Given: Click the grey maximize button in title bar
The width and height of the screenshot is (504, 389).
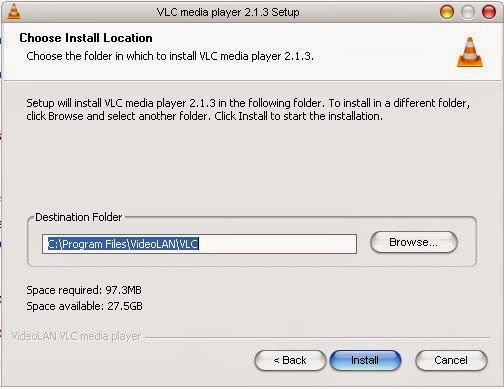Looking at the screenshot, I should [468, 12].
